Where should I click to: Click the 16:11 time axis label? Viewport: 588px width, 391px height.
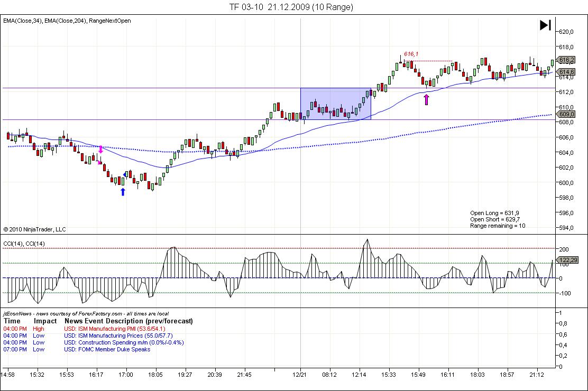(447, 375)
